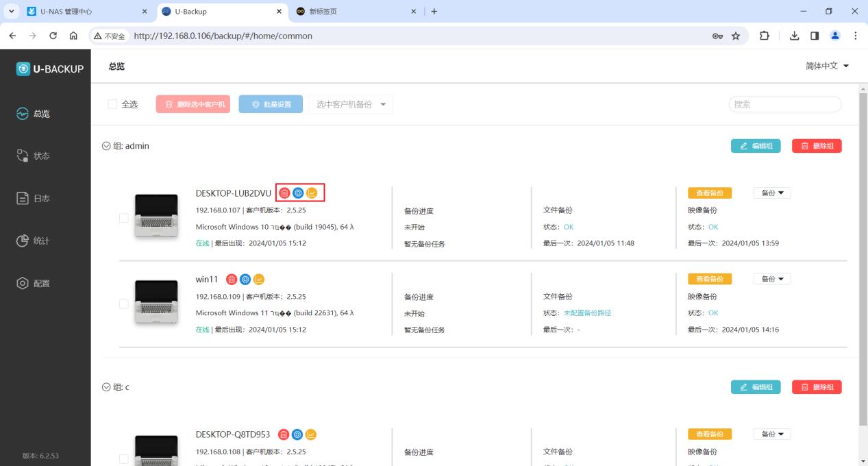Open the statistics chart icon for DESKTOP-LUB2DVU

pyautogui.click(x=312, y=193)
